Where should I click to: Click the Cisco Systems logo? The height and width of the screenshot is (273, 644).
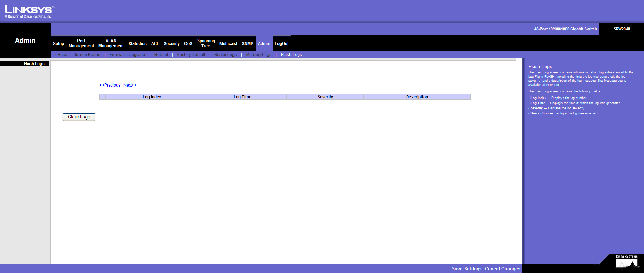[627, 262]
